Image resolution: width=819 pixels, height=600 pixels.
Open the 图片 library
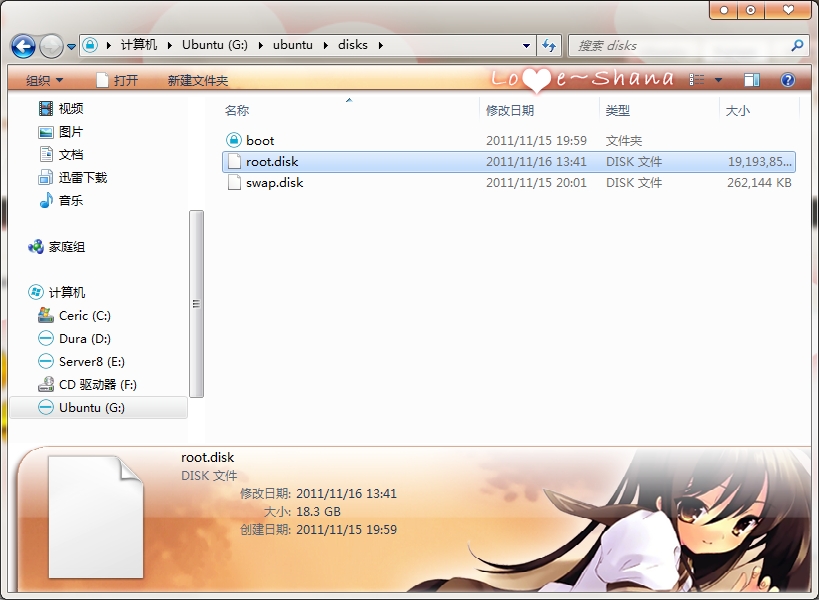(x=71, y=132)
